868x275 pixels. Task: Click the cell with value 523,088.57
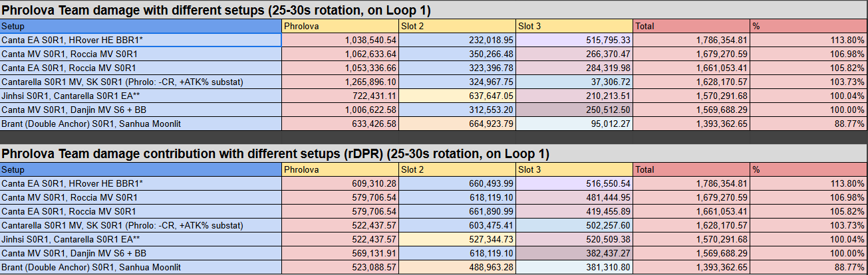pos(341,268)
